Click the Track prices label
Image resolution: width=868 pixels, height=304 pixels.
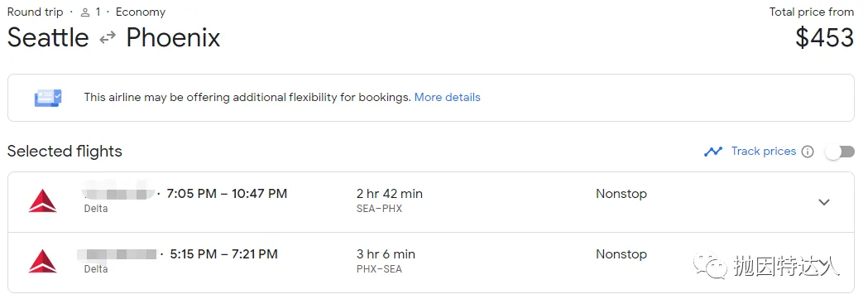point(764,151)
